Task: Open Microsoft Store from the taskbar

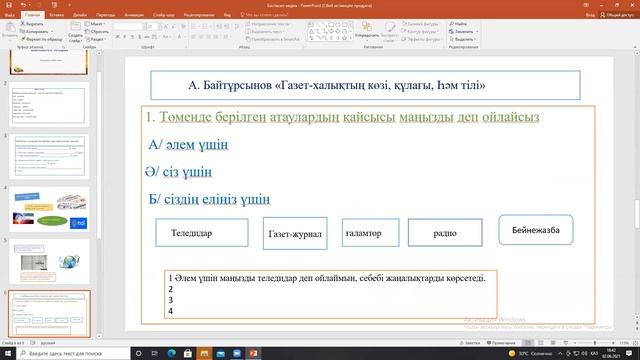Action: (188, 353)
